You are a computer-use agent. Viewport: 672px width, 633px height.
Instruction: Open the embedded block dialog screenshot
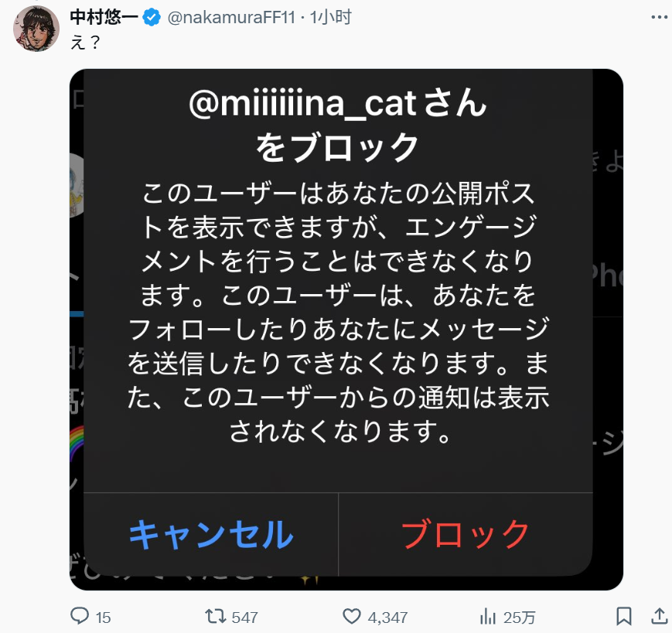tap(346, 330)
